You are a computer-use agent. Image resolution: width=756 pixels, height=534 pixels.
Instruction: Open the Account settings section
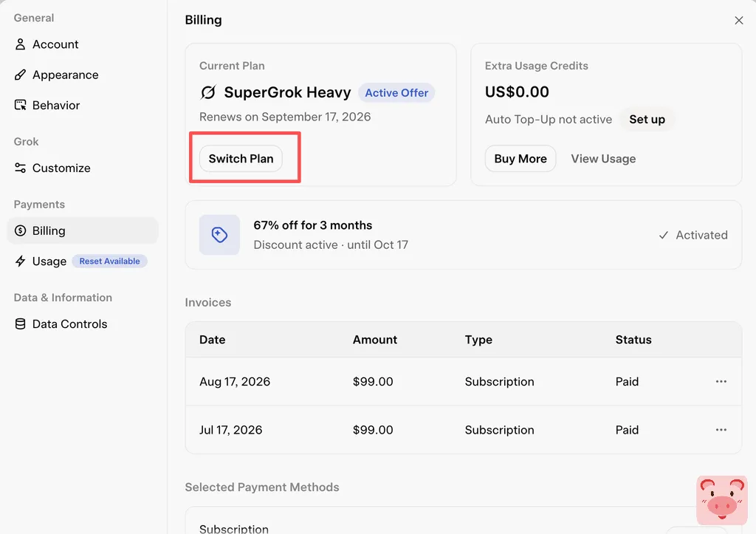coord(83,44)
